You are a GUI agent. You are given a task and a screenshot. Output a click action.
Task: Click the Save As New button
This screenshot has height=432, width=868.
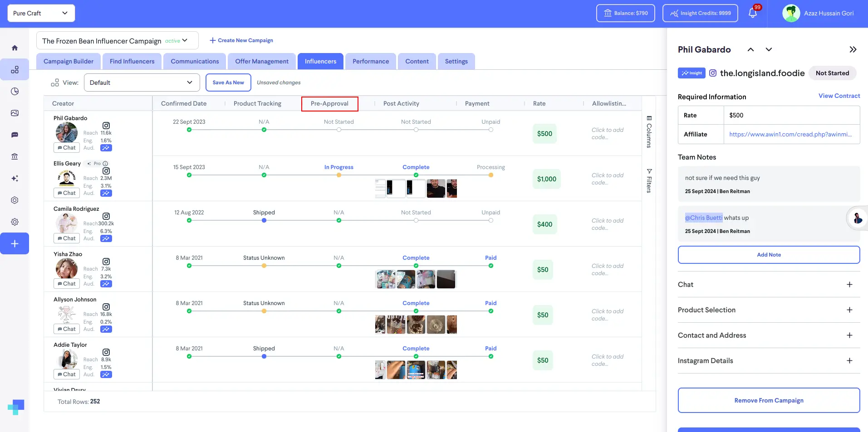[228, 83]
